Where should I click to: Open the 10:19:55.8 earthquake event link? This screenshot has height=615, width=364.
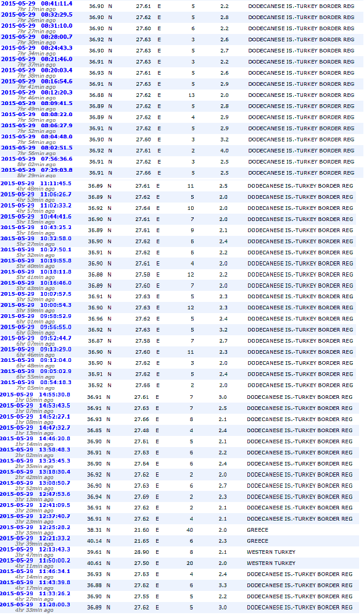[x=36, y=261]
